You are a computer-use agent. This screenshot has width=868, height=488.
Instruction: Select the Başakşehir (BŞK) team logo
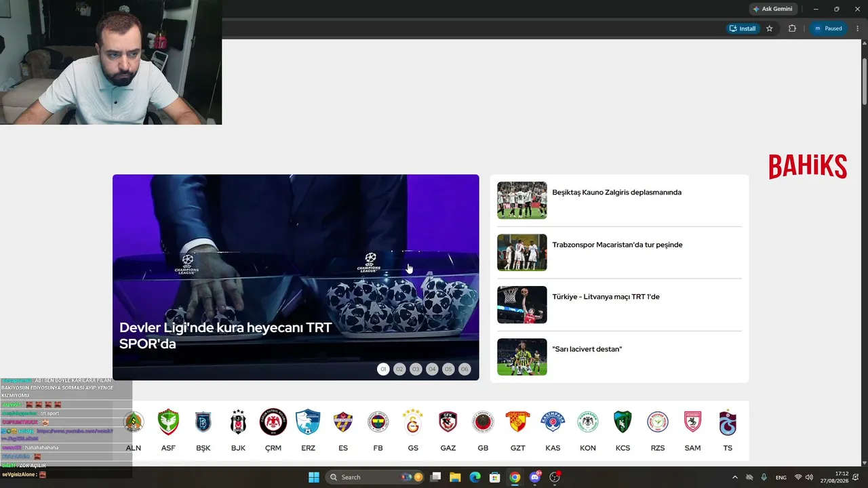[x=203, y=422]
